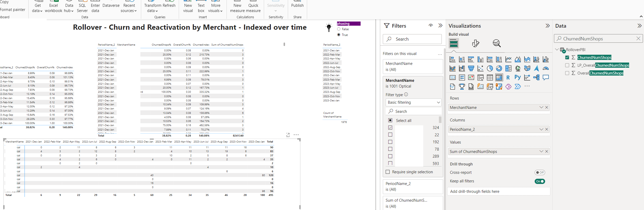Open Focus mode on the matrix visual
This screenshot has height=210, width=644.
[288, 135]
